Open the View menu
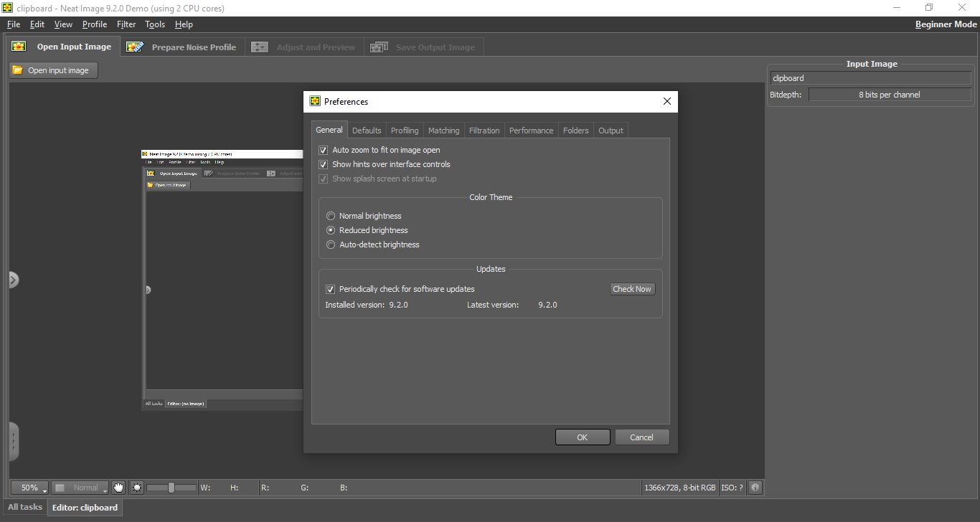The width and height of the screenshot is (980, 522). (x=63, y=24)
